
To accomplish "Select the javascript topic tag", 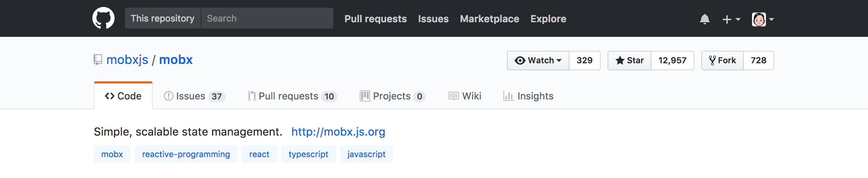I will click(367, 154).
